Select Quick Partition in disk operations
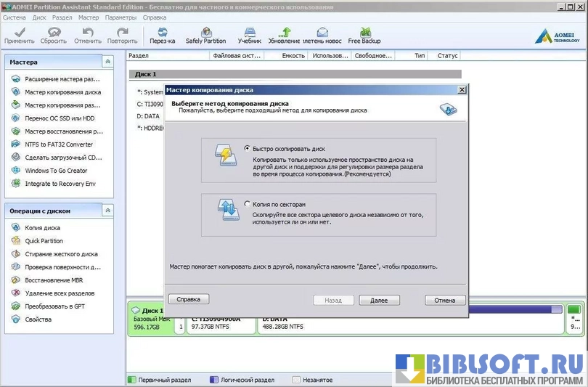This screenshot has height=387, width=588. [44, 241]
